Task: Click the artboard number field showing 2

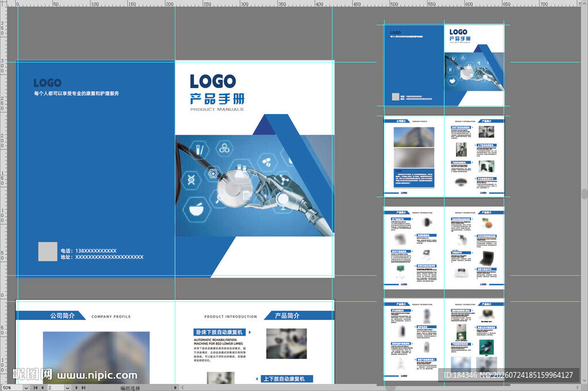Action: pos(56,388)
